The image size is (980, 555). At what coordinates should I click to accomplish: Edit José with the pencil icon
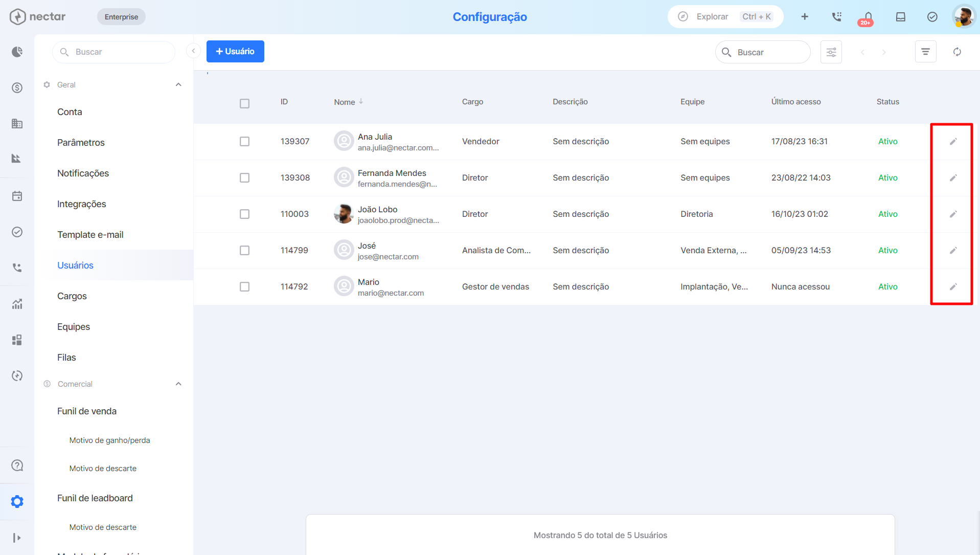click(953, 250)
